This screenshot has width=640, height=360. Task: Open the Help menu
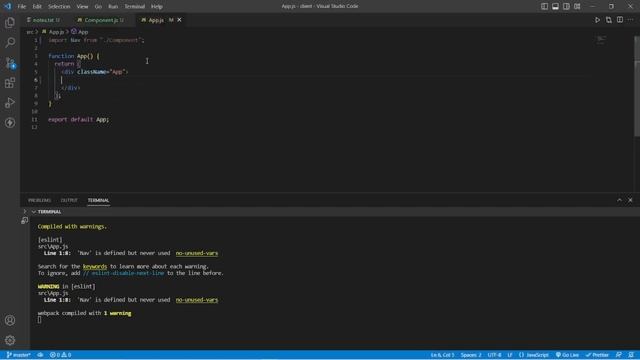coord(157,6)
